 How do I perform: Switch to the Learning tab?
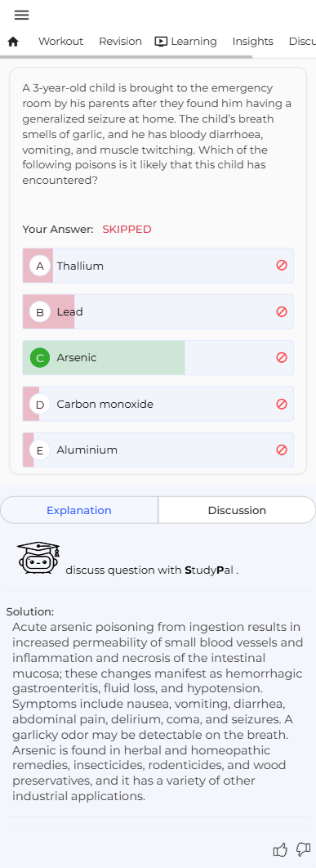click(185, 42)
